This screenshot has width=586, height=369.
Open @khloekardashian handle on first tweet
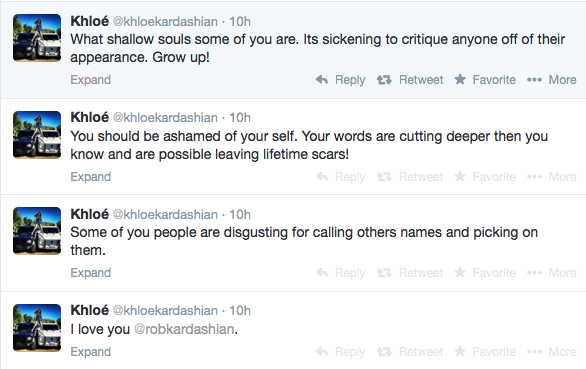coord(165,22)
